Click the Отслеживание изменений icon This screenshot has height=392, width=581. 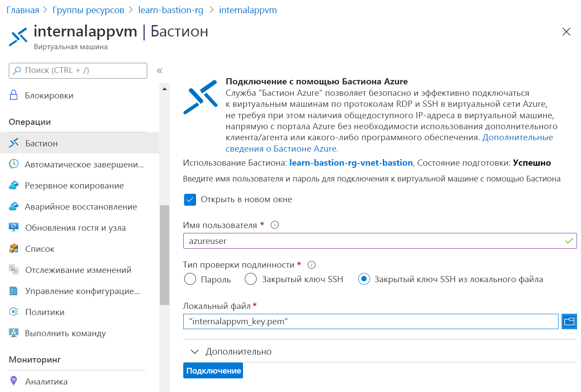click(14, 270)
